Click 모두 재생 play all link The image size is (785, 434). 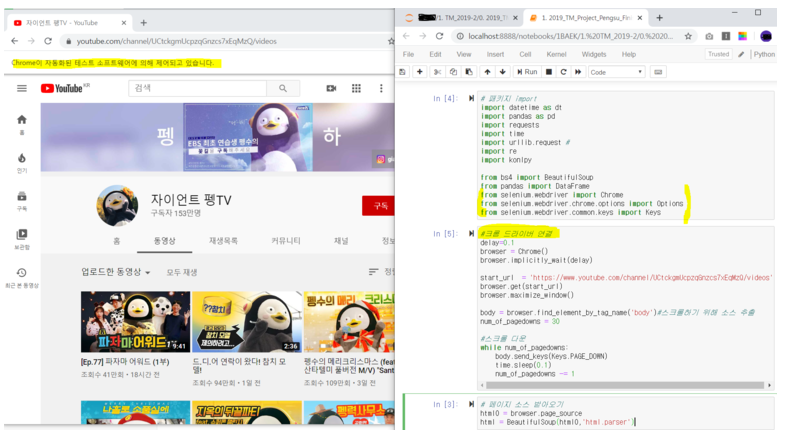point(182,272)
